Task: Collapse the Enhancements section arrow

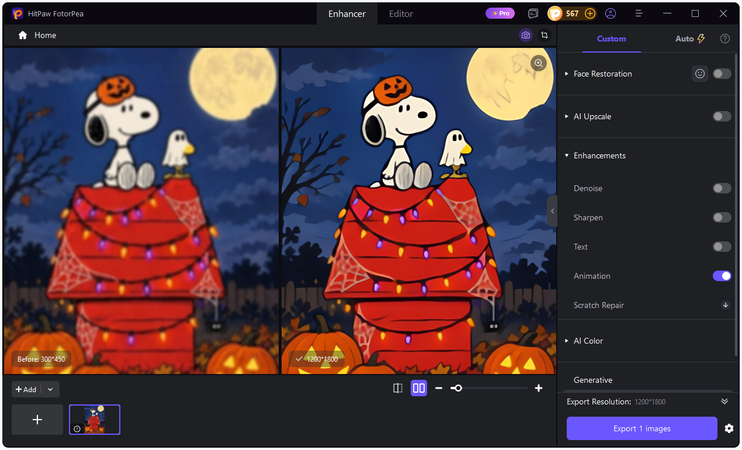Action: click(566, 156)
